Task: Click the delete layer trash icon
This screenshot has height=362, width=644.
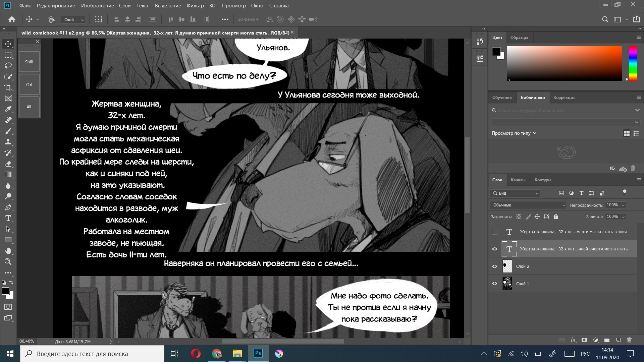Action: pos(629,340)
